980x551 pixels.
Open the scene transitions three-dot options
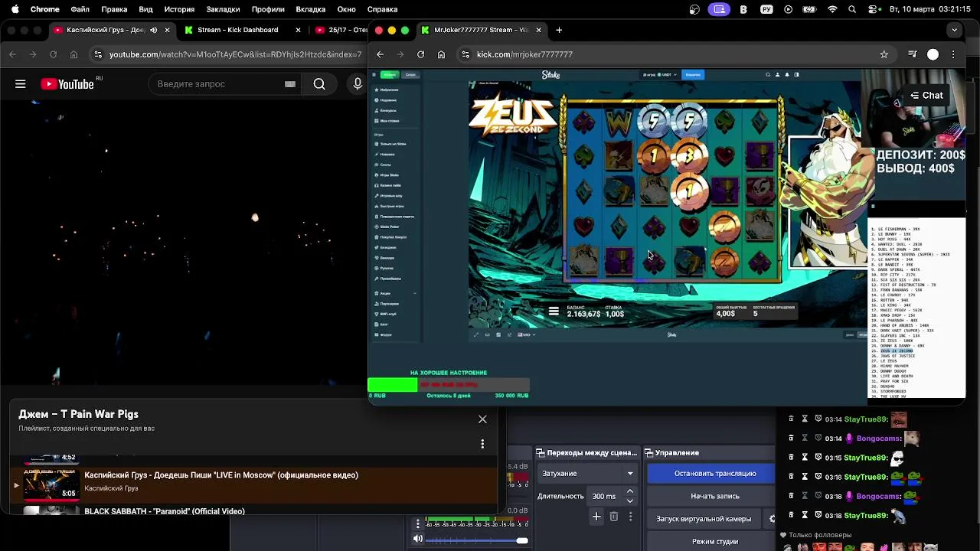pos(632,517)
